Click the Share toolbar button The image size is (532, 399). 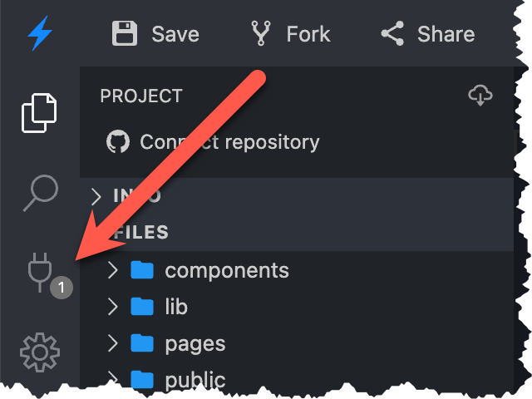pos(427,34)
